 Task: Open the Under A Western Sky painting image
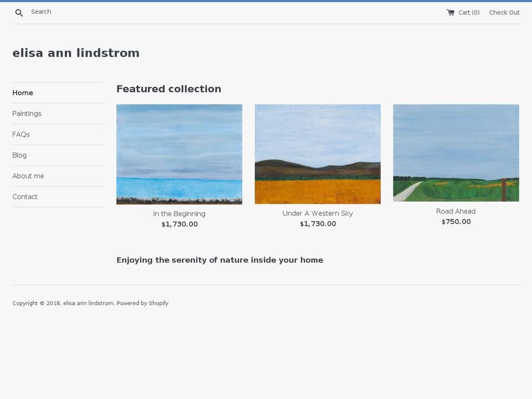[318, 154]
